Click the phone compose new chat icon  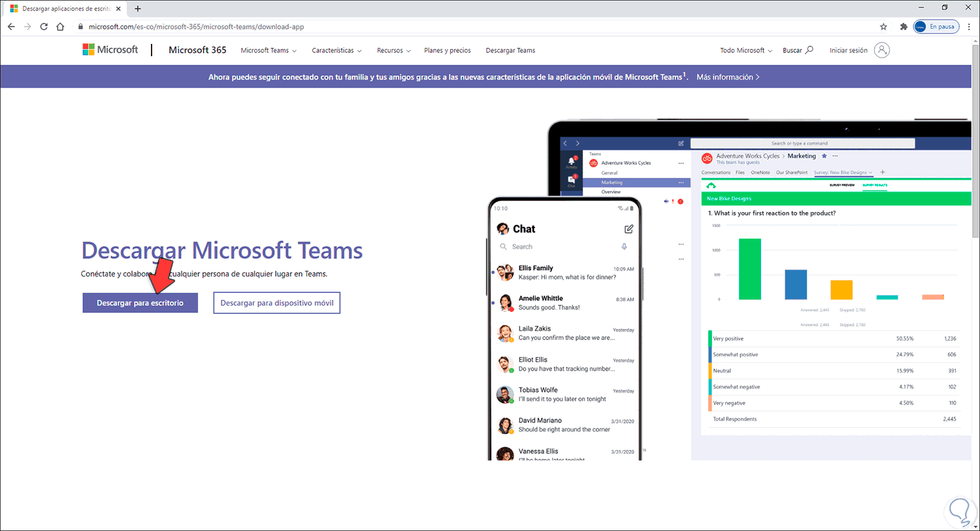point(629,229)
